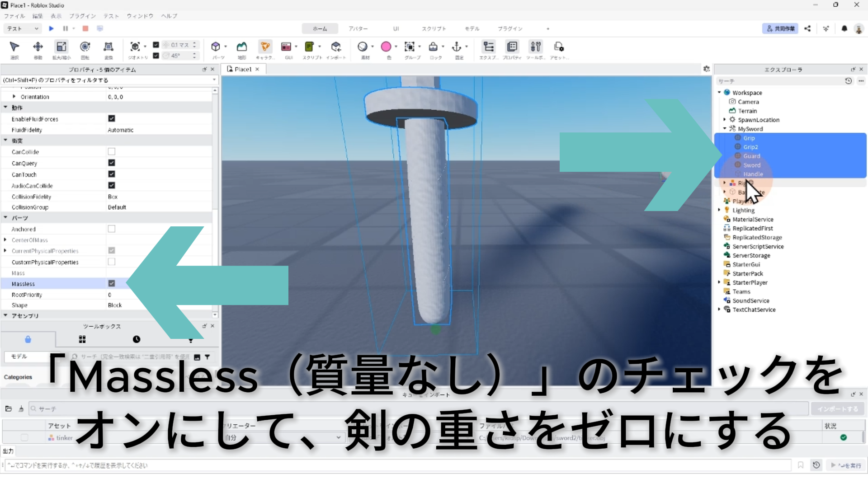Image resolution: width=868 pixels, height=488 pixels.
Task: Click the Part insert icon
Action: pyautogui.click(x=216, y=47)
